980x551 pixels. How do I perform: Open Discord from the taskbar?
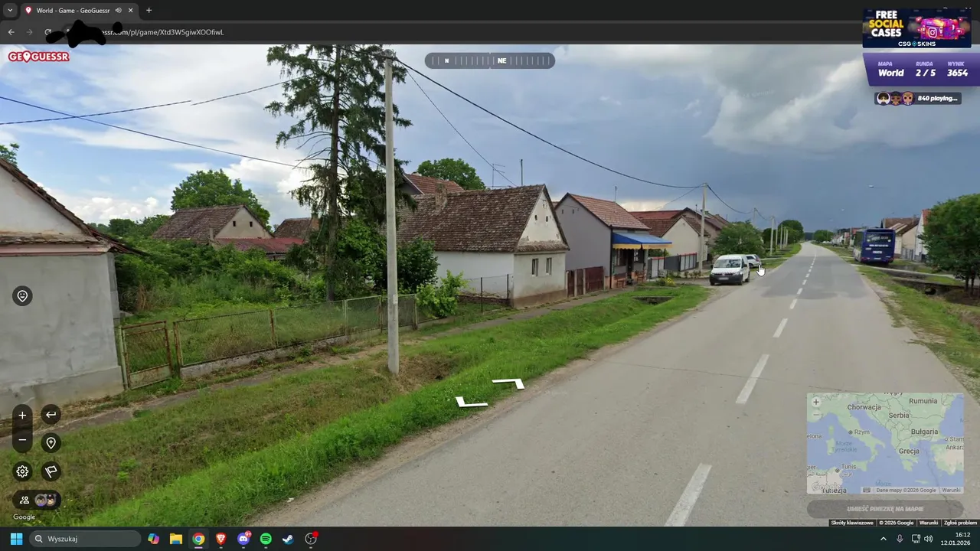click(243, 539)
